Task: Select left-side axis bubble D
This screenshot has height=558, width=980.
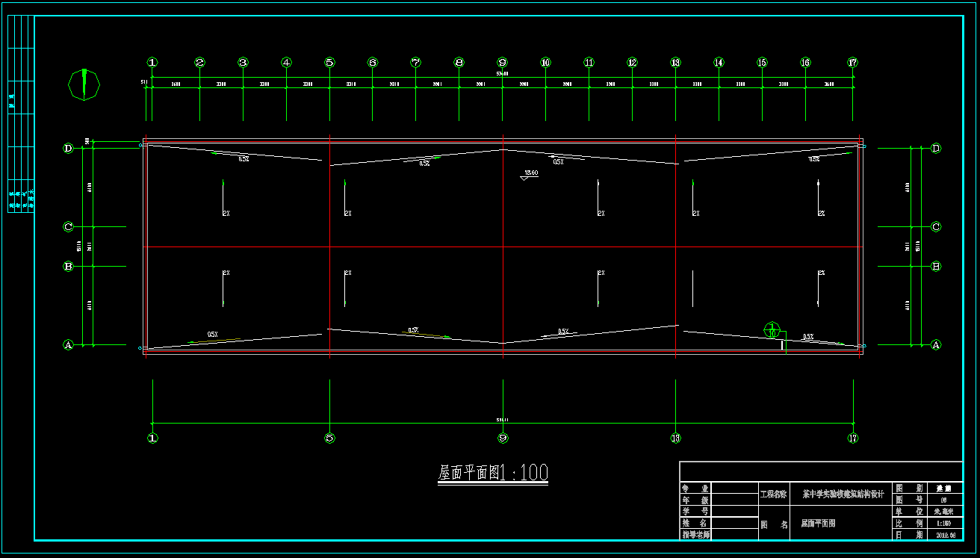Action: click(x=68, y=149)
